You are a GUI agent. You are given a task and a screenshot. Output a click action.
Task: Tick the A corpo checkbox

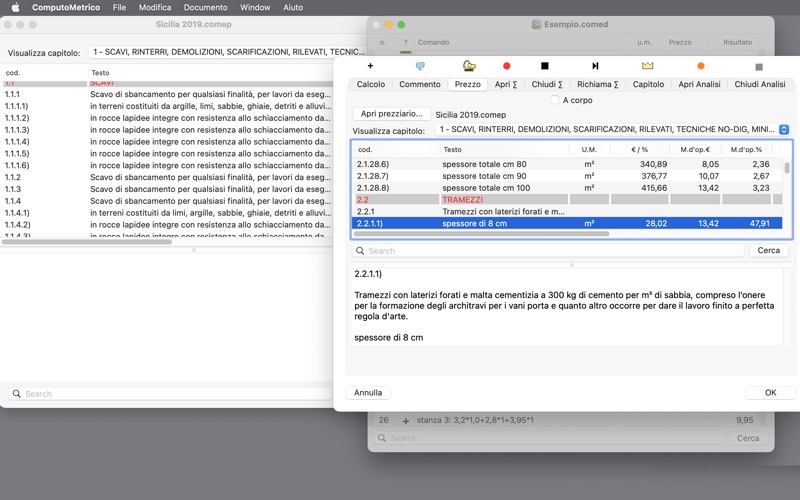(555, 100)
